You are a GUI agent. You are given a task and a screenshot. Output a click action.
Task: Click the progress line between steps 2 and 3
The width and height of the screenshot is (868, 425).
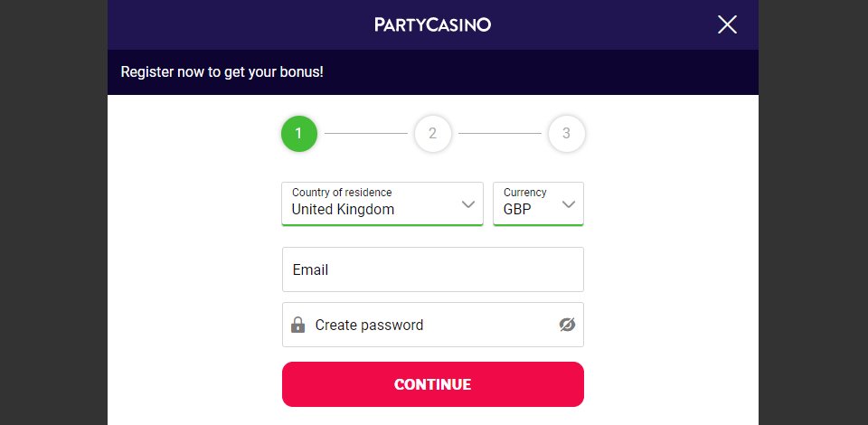(500, 133)
